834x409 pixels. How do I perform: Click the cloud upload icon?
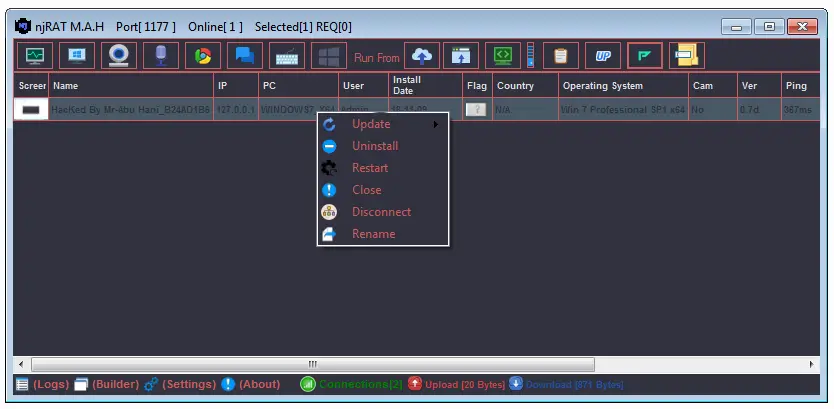[x=421, y=56]
